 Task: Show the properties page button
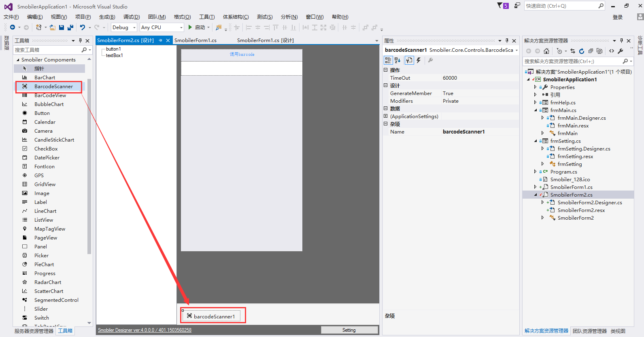(409, 60)
